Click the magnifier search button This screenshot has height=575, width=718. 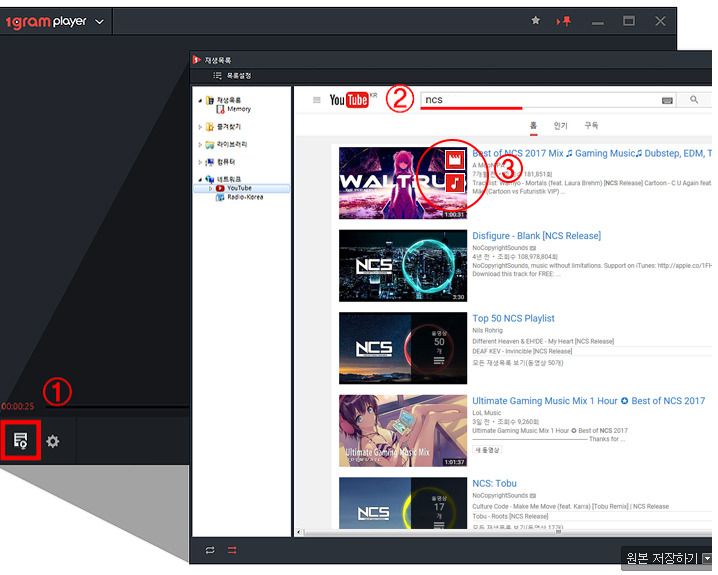[x=694, y=99]
